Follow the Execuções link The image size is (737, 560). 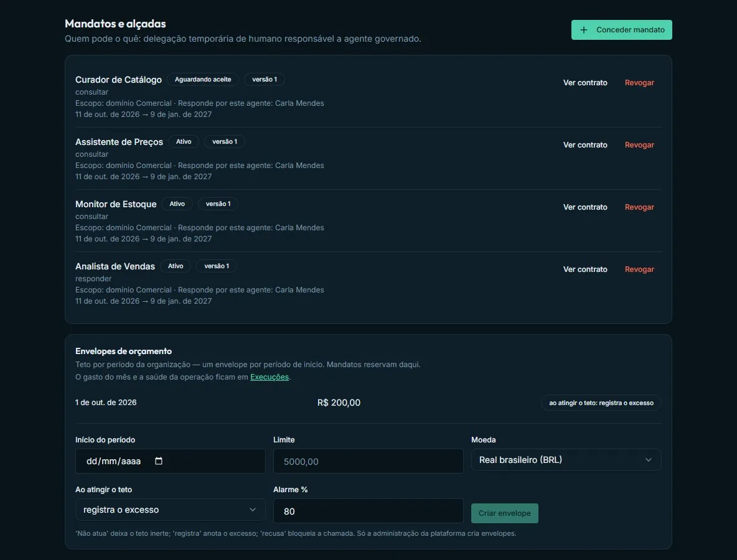pos(270,377)
